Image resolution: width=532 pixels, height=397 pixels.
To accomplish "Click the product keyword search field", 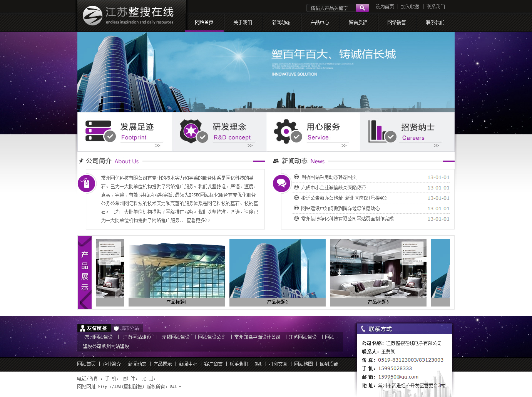I will click(x=330, y=8).
